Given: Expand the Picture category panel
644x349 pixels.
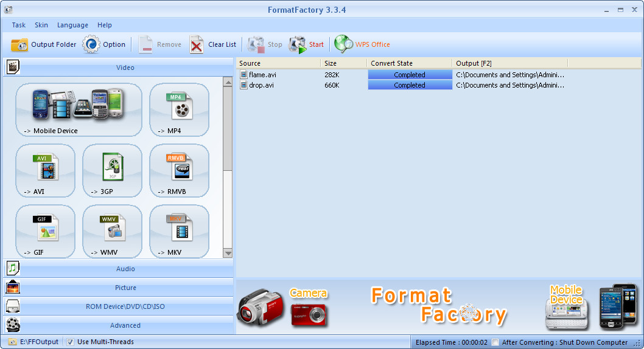Looking at the screenshot, I should [118, 288].
